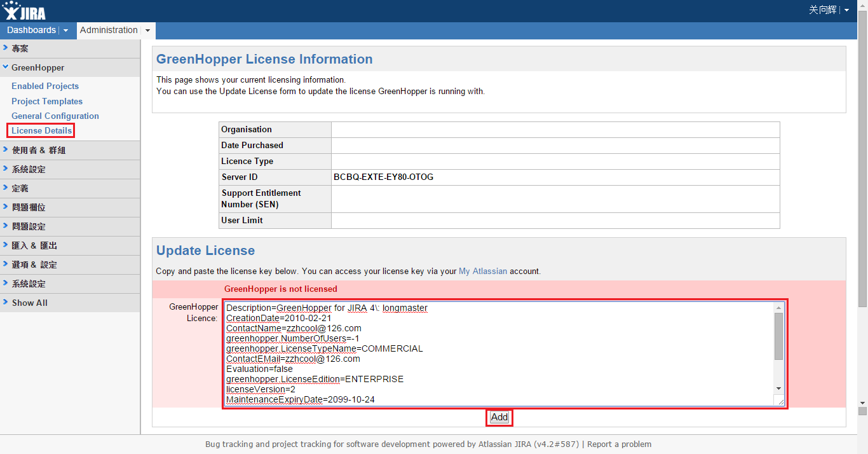The width and height of the screenshot is (868, 454).
Task: Collapse the GreenHopper sidebar section
Action: (70, 67)
